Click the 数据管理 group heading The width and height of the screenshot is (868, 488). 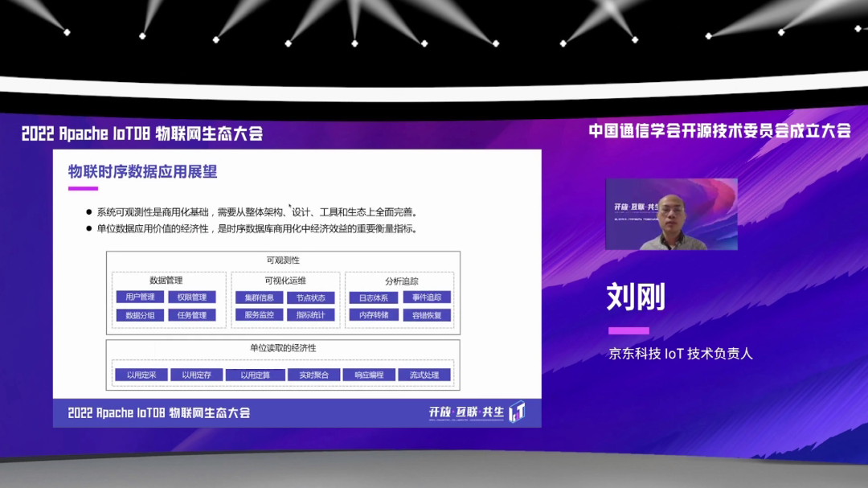166,281
